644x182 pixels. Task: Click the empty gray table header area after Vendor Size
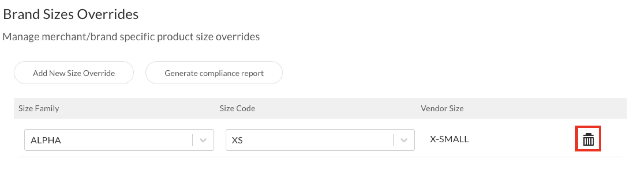coord(545,108)
